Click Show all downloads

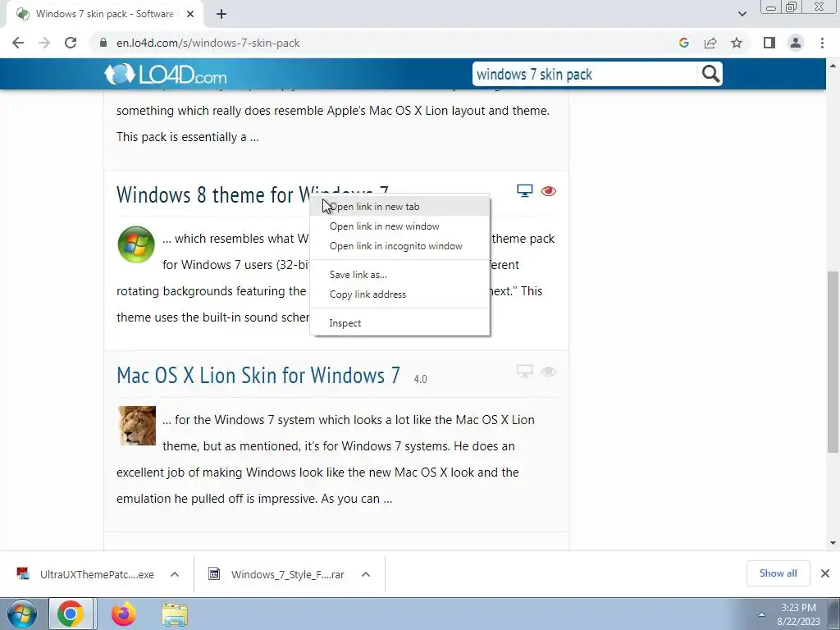778,573
